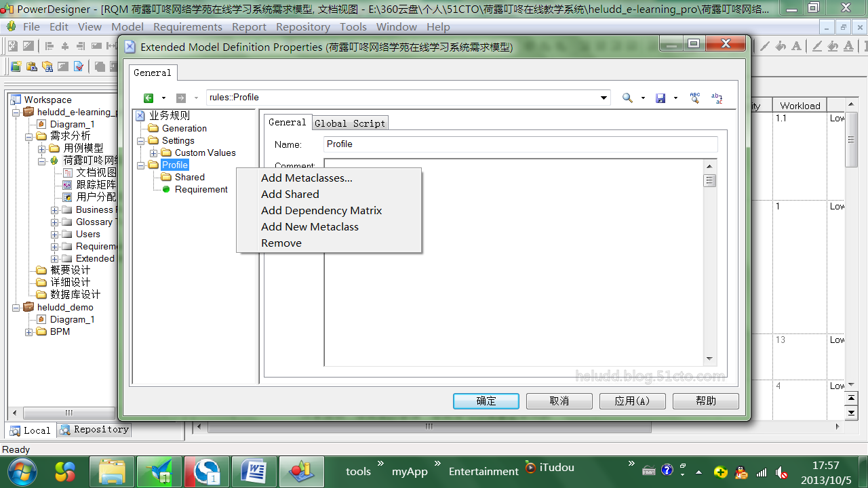Collapse the Settings folder node
Screen dimensions: 868x488
pos(140,141)
